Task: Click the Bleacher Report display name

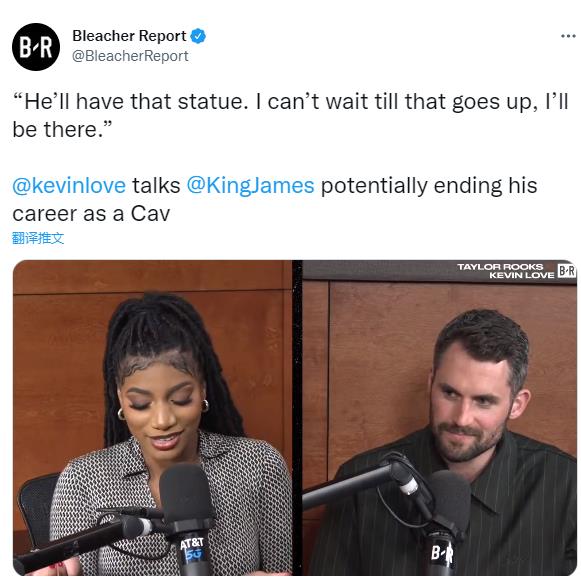Action: tap(129, 36)
